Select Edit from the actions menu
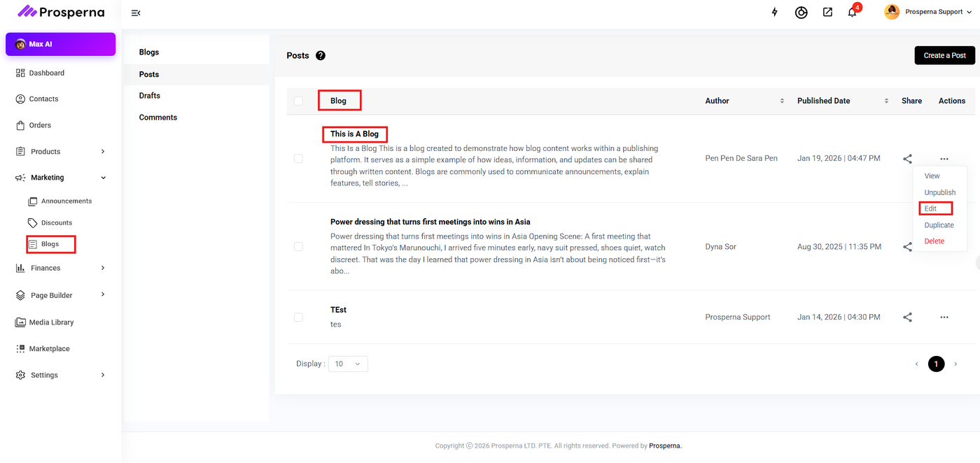980x463 pixels. (930, 208)
